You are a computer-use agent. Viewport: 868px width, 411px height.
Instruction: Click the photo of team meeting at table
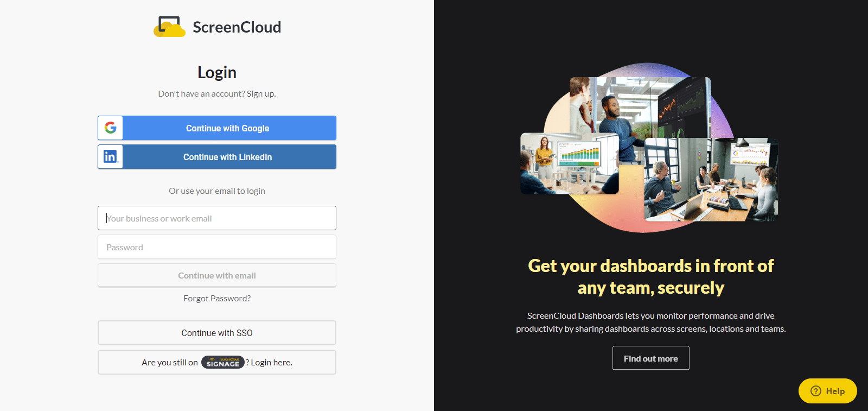711,179
